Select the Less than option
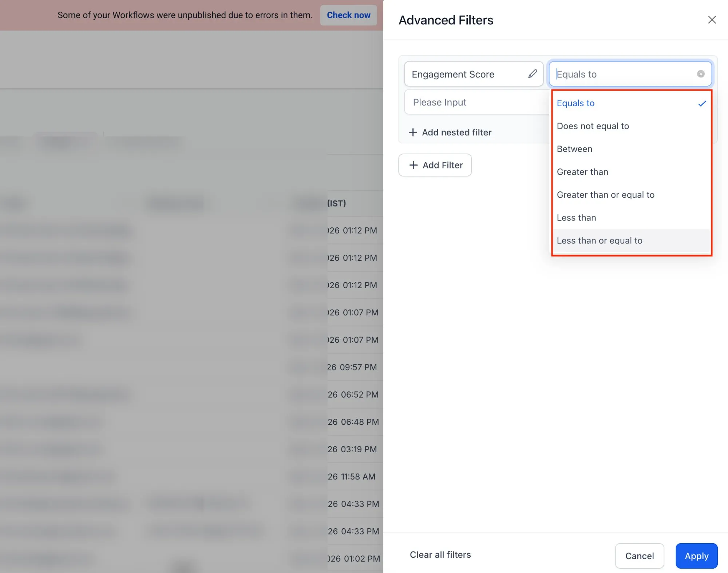The width and height of the screenshot is (728, 573). pos(577,218)
